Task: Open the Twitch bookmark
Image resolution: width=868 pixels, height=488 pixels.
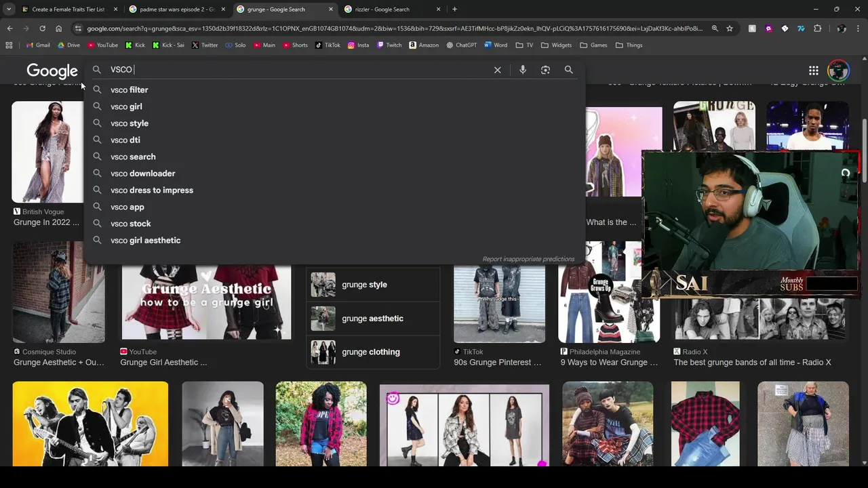Action: 389,45
